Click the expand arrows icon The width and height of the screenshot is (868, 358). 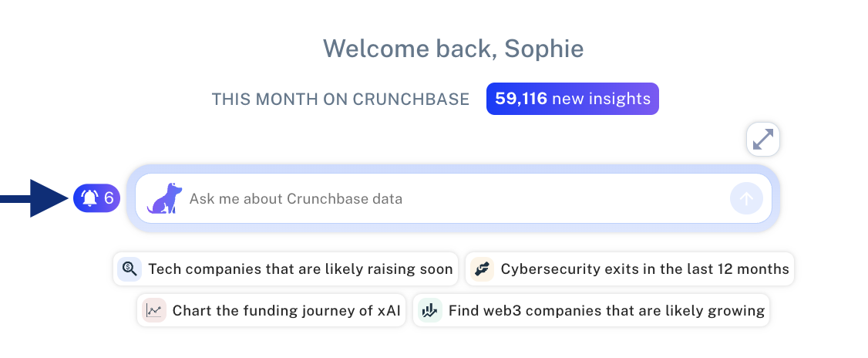pos(763,139)
